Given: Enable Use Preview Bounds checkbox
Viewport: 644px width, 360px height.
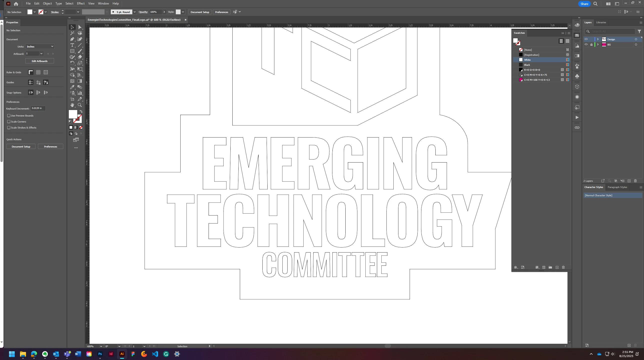Looking at the screenshot, I should click(9, 115).
